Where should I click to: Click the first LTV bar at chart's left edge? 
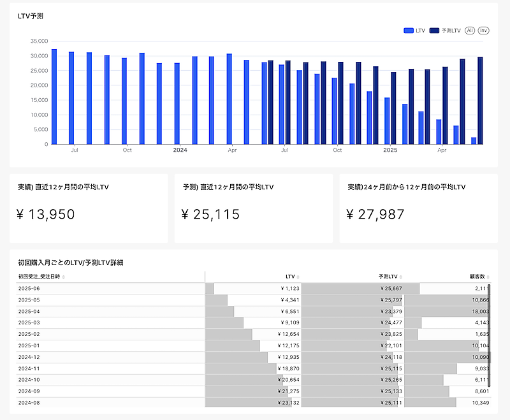(54, 97)
